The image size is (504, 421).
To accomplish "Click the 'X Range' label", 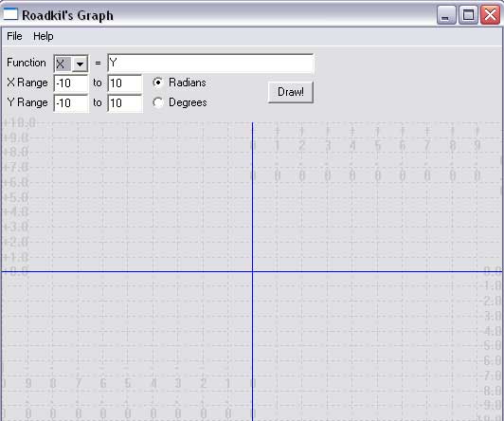I will coord(27,82).
